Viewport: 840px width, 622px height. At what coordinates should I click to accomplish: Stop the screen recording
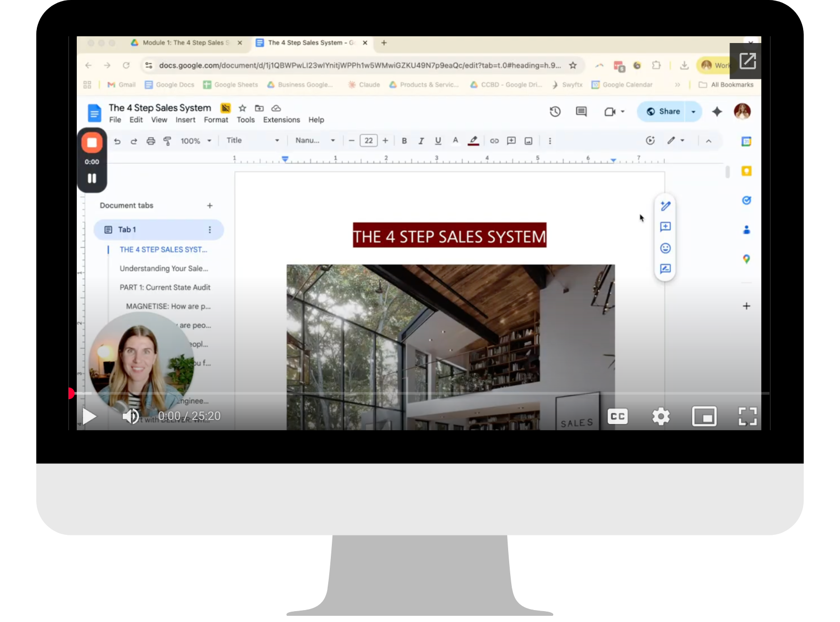pos(92,143)
